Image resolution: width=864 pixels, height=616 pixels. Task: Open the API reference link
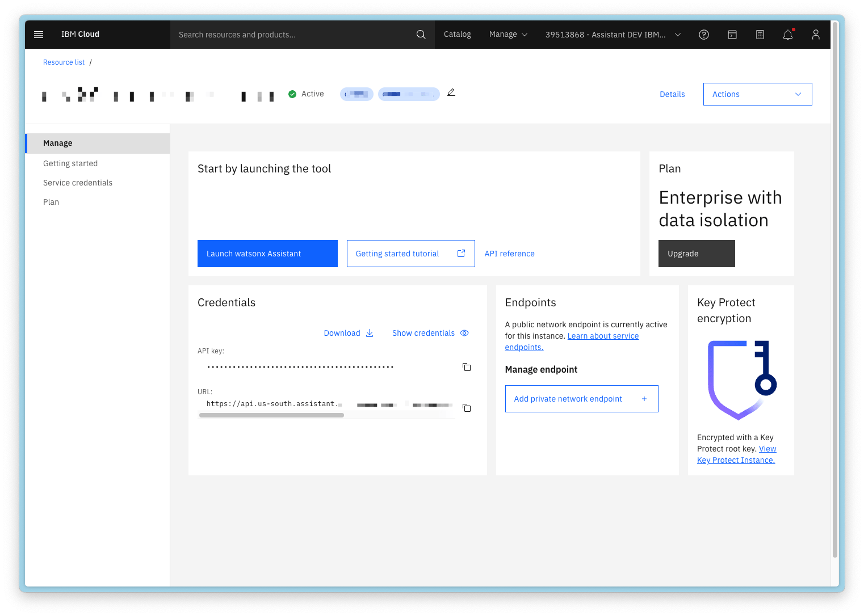509,254
